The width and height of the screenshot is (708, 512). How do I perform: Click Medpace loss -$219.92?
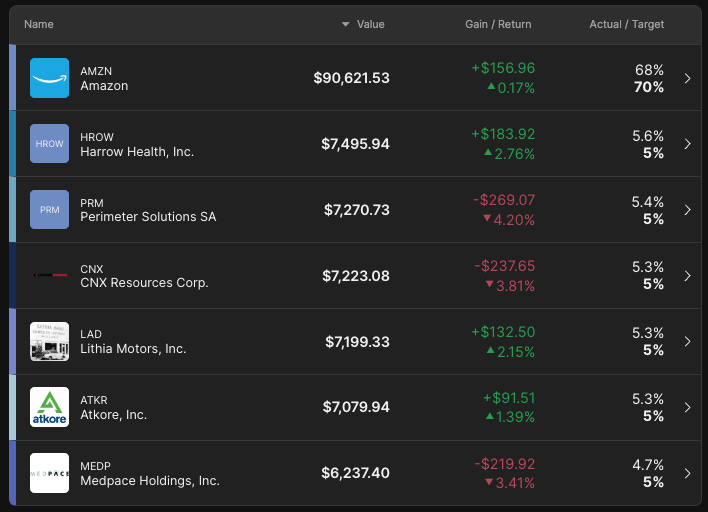coord(504,464)
